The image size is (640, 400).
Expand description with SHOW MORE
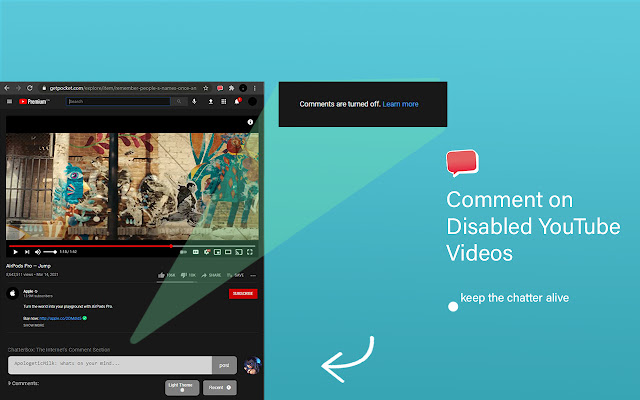pyautogui.click(x=33, y=326)
